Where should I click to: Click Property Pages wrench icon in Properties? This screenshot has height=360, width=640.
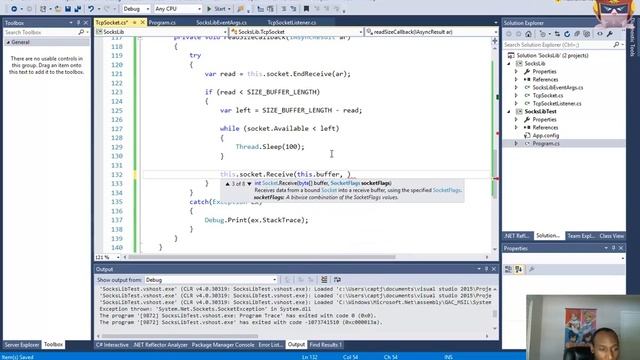click(x=531, y=269)
